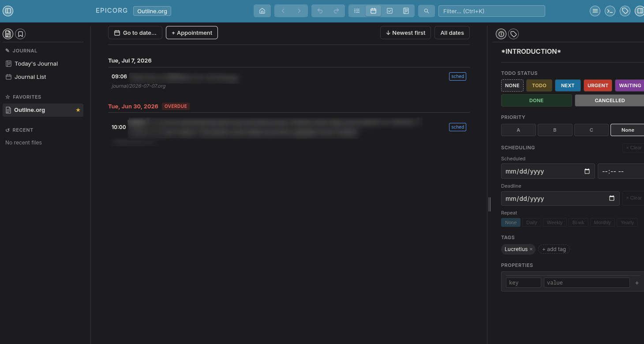The width and height of the screenshot is (644, 344).
Task: Select Daily repeat option
Action: click(532, 222)
